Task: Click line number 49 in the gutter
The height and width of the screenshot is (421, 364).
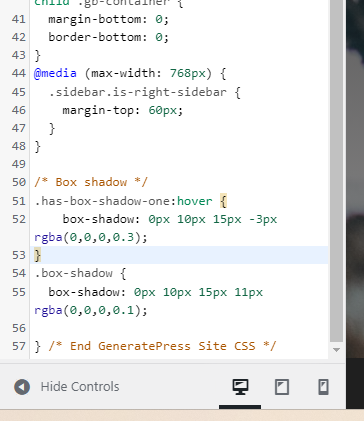Action: tap(19, 164)
